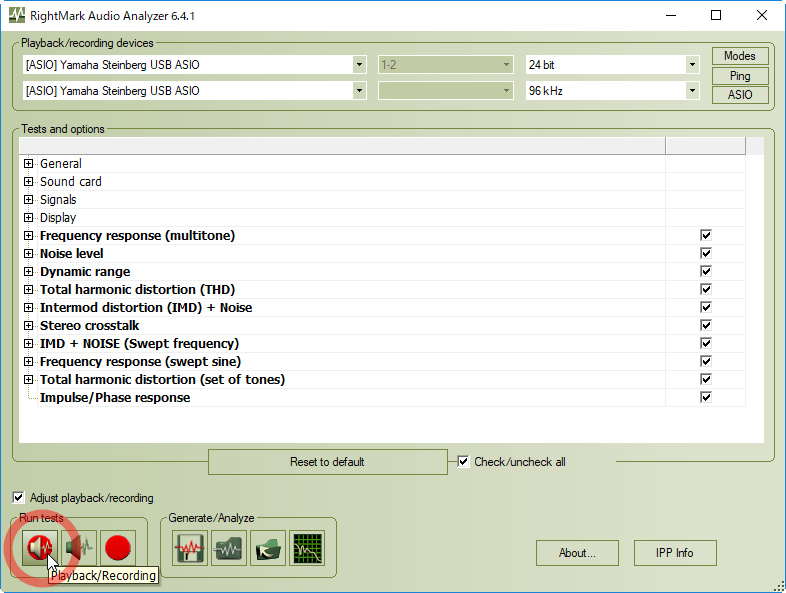Expand the Frequency response (multitone) node
786x593 pixels.
coord(29,236)
